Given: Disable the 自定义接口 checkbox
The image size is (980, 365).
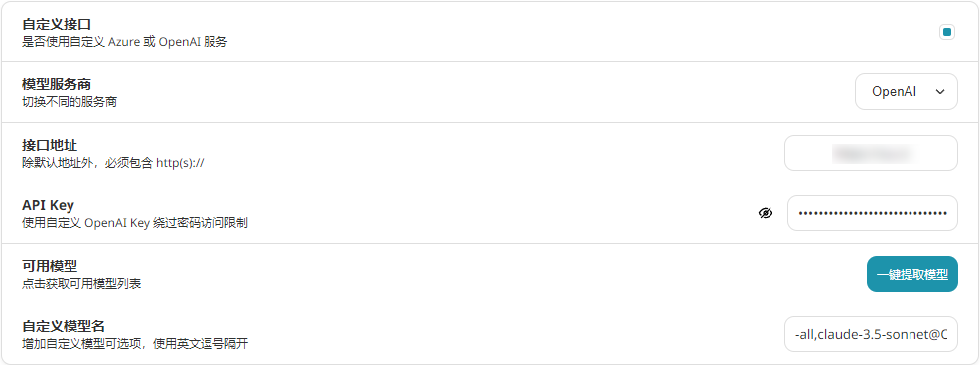Looking at the screenshot, I should (x=947, y=32).
